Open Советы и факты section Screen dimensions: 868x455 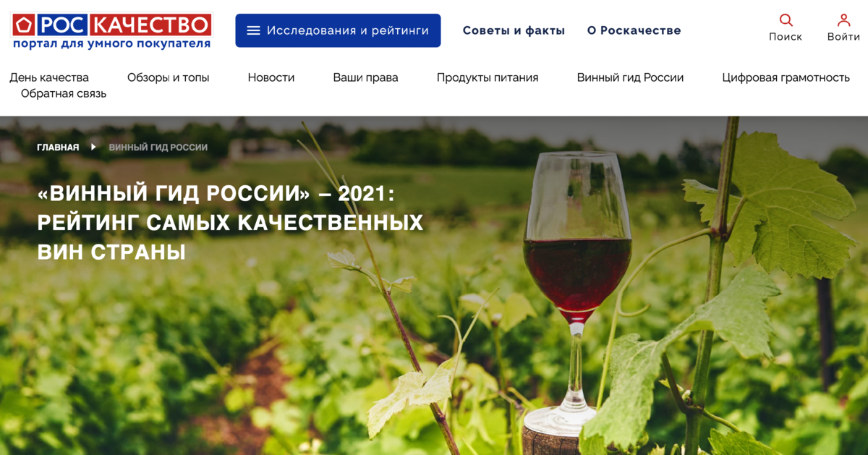pos(514,30)
